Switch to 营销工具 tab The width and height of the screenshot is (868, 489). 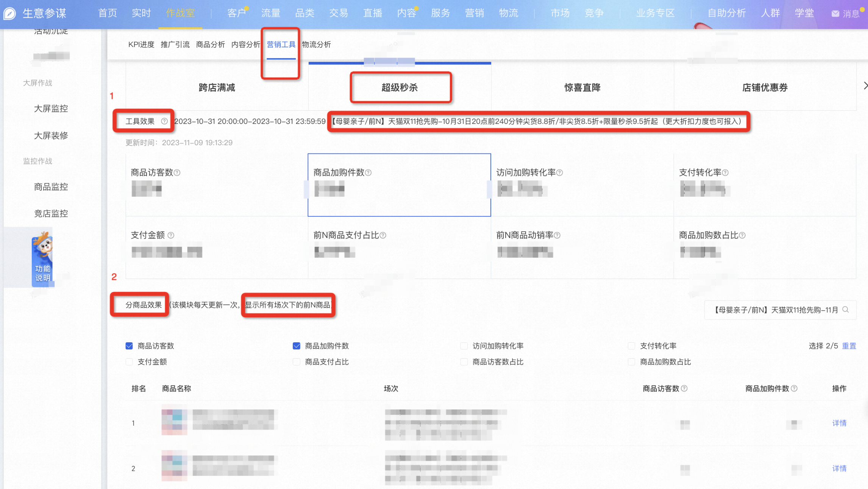[x=281, y=45]
